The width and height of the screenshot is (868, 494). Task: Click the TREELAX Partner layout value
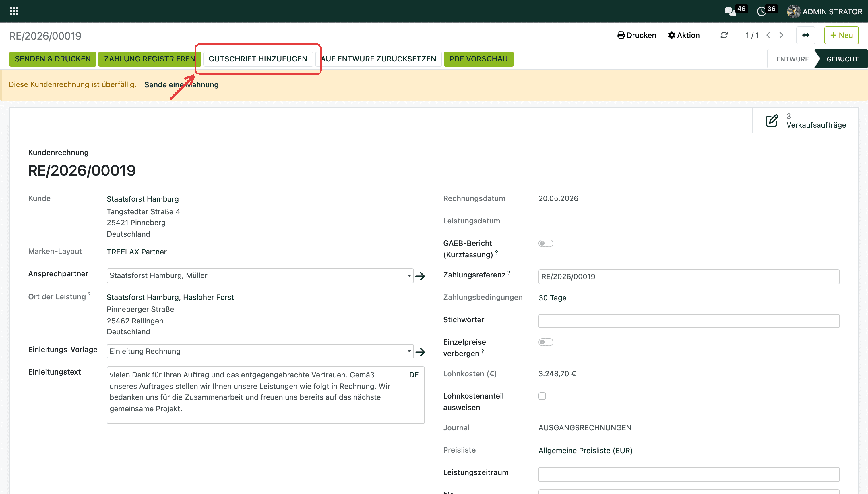coord(137,252)
